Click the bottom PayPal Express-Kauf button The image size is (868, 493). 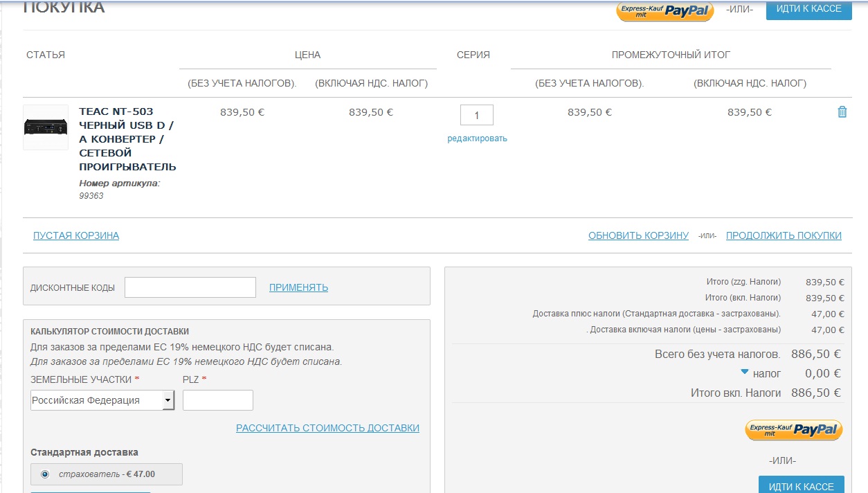coord(793,430)
